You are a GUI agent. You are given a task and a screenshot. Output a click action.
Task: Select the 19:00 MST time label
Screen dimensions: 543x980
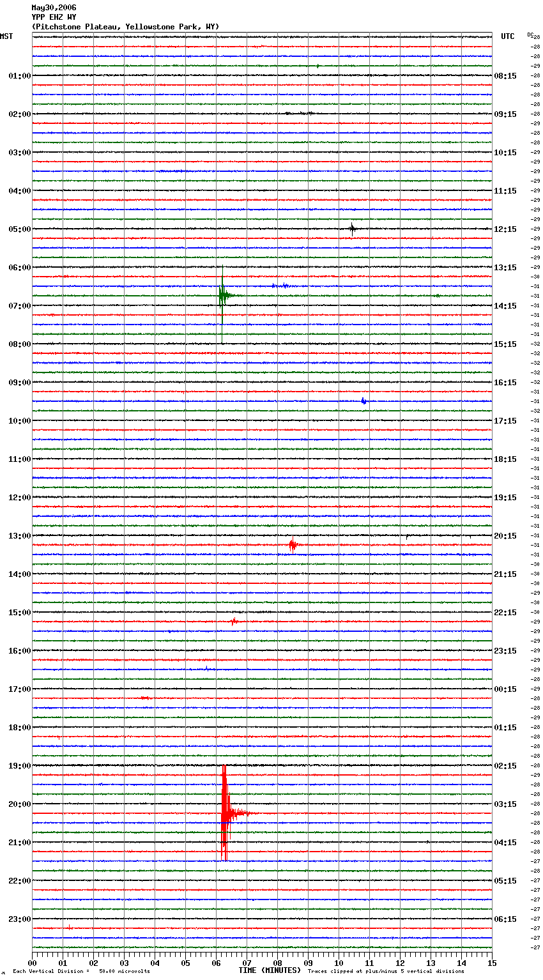[19, 766]
